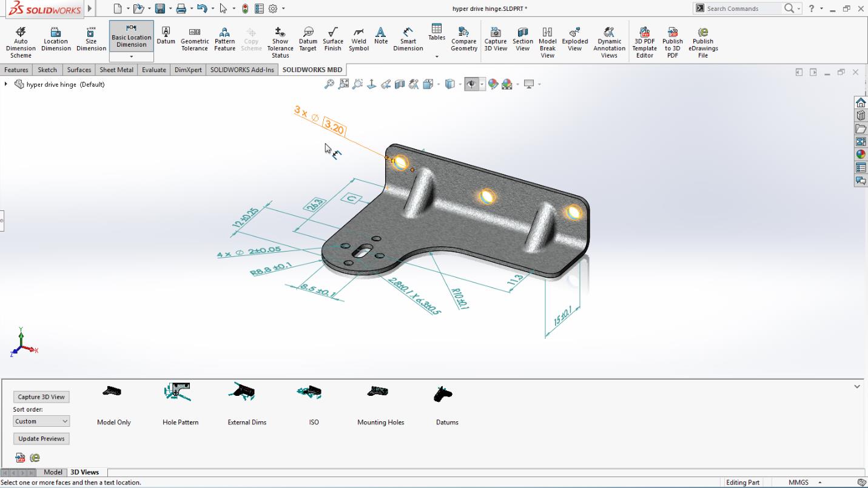868x488 pixels.
Task: Click the Zoom to Fit icon
Action: click(x=343, y=84)
